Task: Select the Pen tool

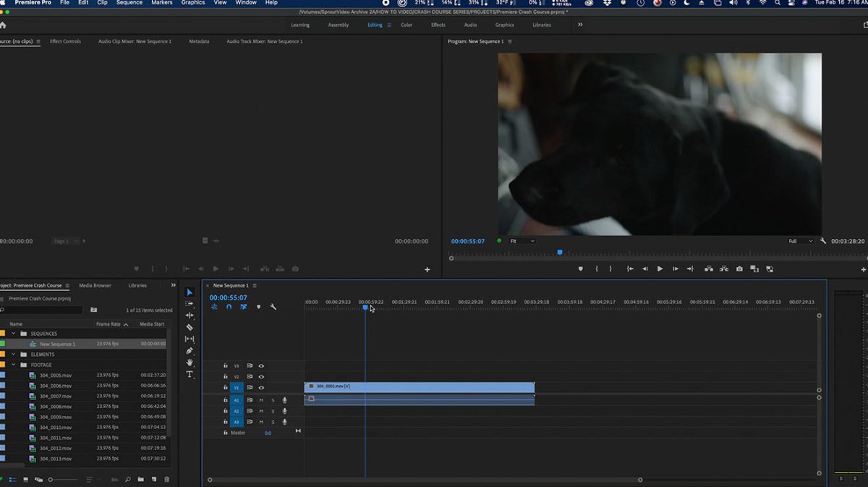Action: pos(190,351)
